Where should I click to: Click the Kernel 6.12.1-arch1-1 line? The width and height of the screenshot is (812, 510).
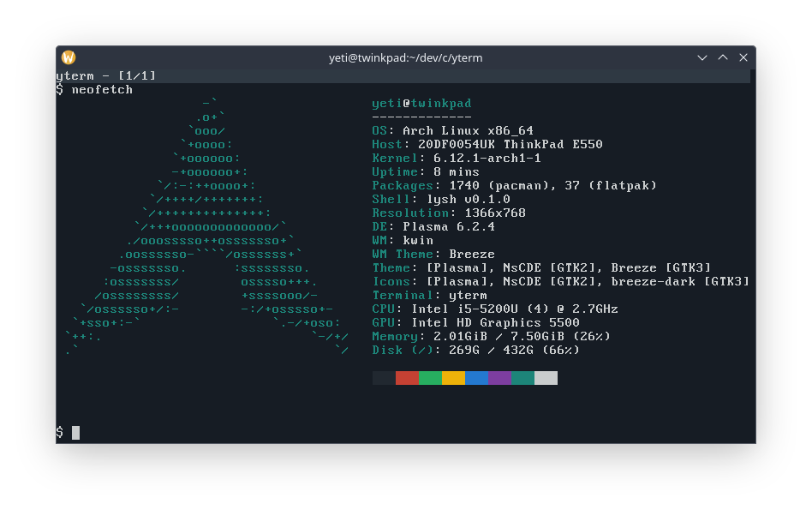click(x=457, y=158)
